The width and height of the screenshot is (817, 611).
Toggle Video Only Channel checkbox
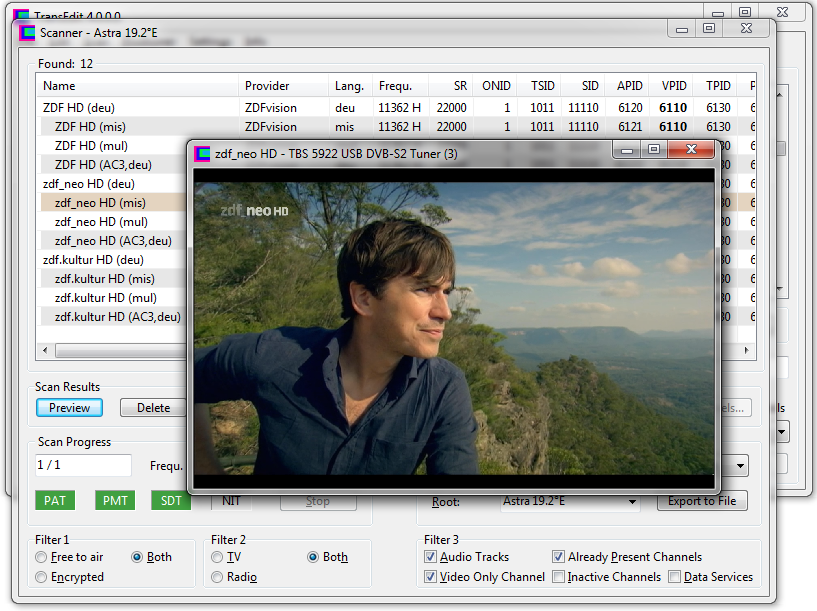[430, 577]
